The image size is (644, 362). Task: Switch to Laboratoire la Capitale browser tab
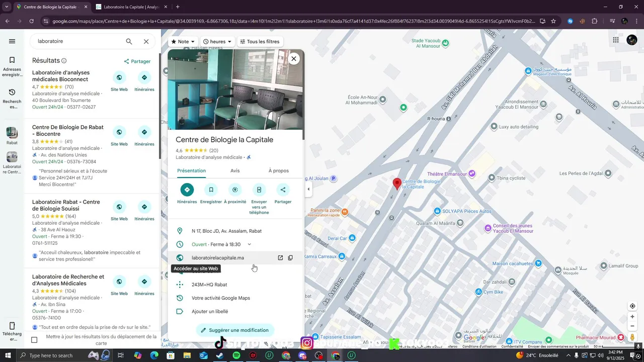[x=132, y=7]
